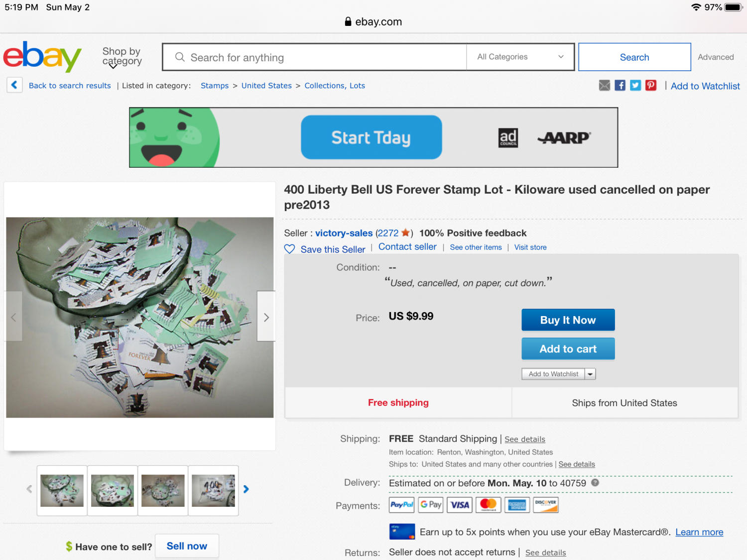
Task: Pin listing on Pinterest
Action: click(651, 86)
